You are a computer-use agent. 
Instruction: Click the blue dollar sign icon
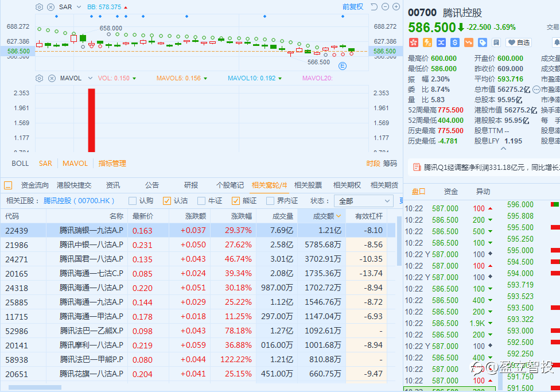pos(454,42)
